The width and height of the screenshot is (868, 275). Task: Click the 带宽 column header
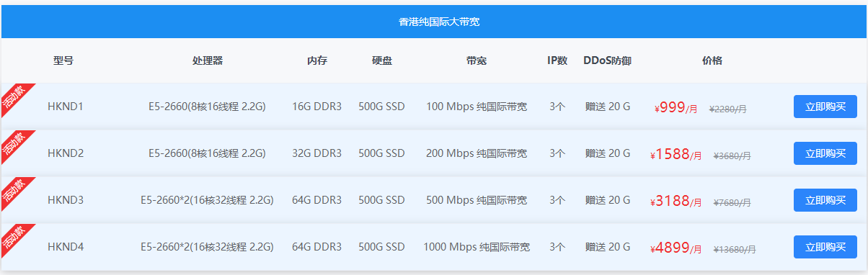coord(477,60)
